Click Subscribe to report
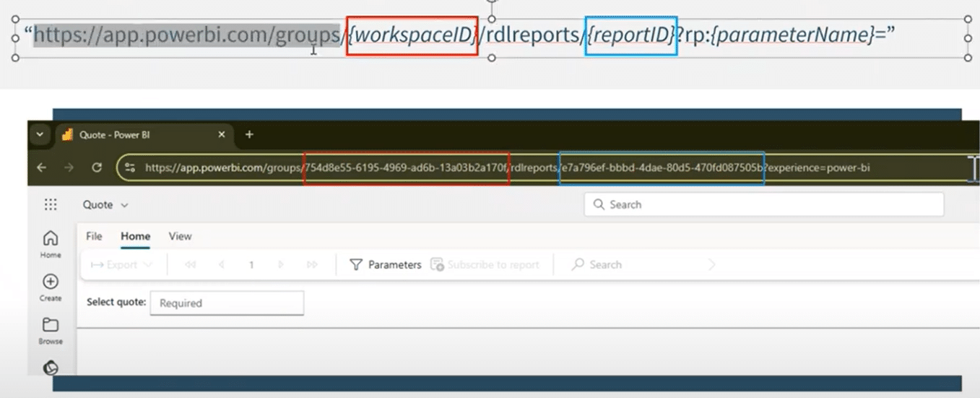Image resolution: width=980 pixels, height=398 pixels. point(485,265)
